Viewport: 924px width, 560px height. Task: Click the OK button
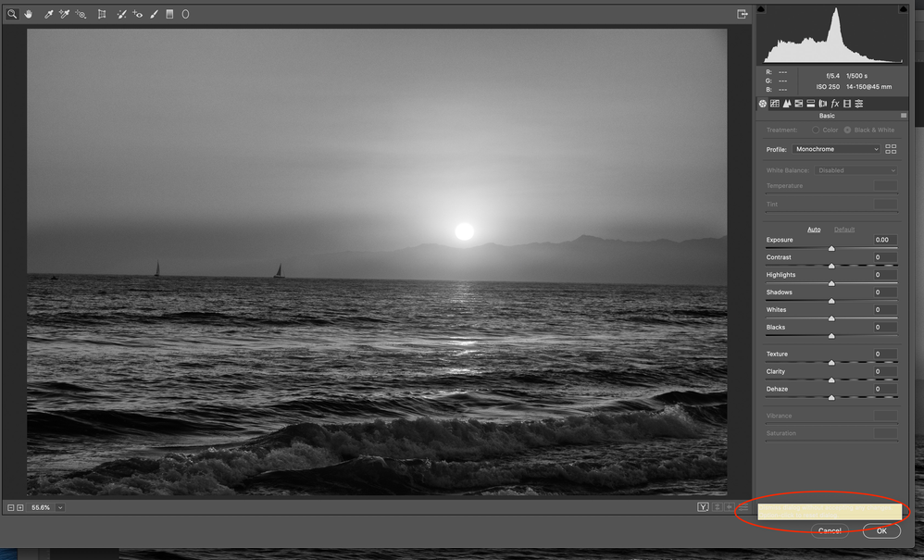point(881,530)
